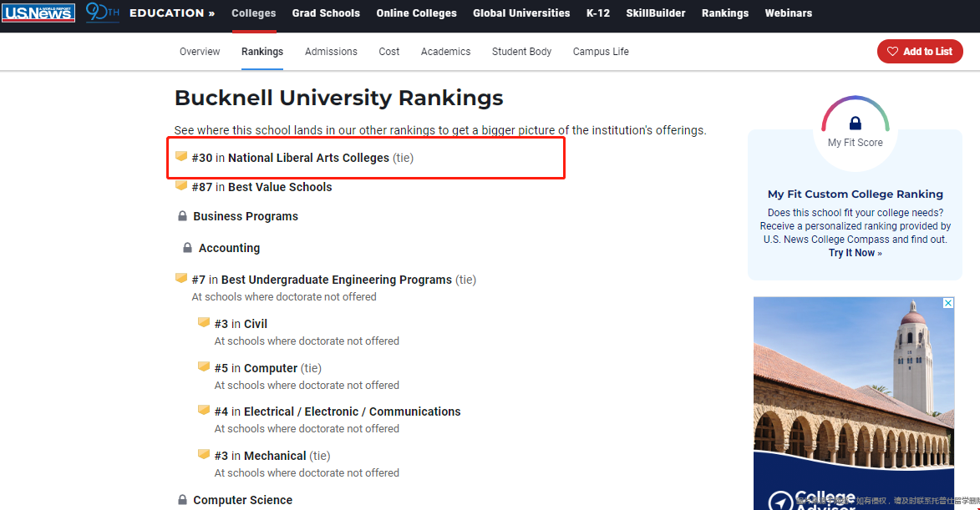Select the Rankings tab under the header

(262, 52)
